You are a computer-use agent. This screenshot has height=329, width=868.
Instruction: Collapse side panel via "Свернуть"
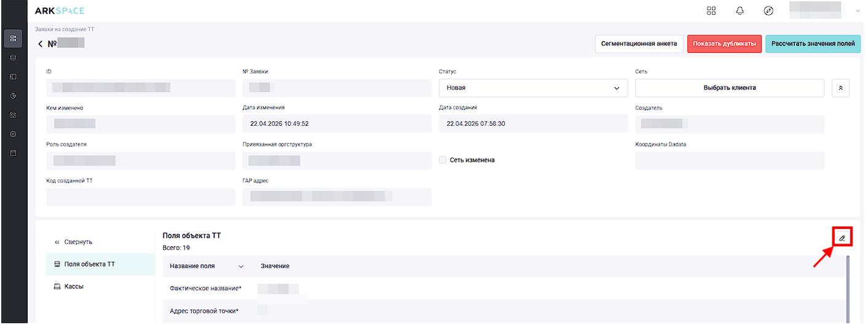(x=78, y=242)
